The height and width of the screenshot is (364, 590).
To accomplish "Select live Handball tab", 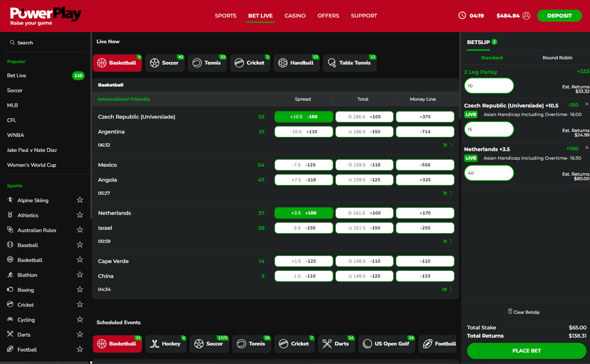I will 297,63.
